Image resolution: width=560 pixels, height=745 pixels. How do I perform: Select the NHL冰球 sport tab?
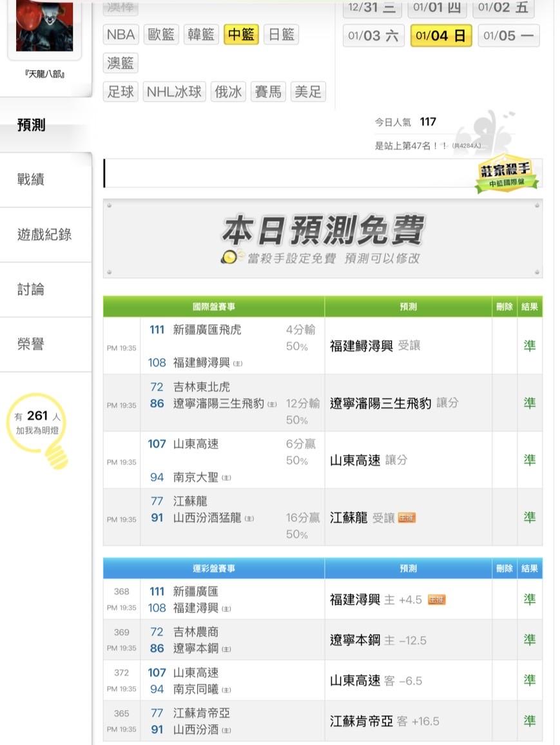coord(175,92)
